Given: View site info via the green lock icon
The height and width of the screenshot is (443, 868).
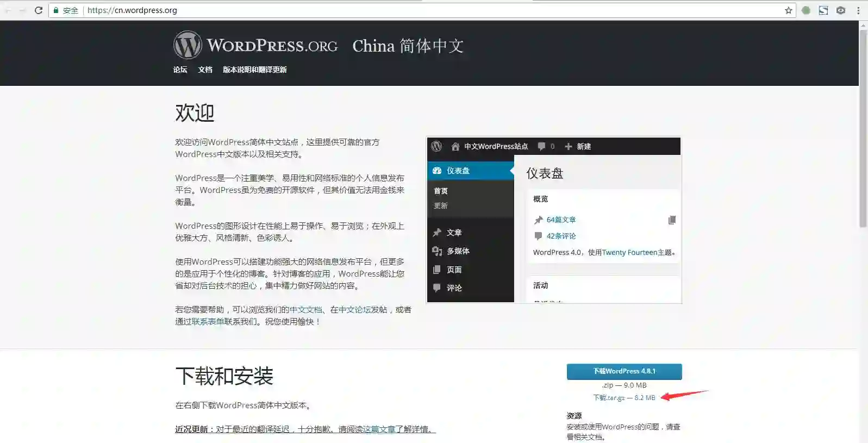Looking at the screenshot, I should 55,10.
